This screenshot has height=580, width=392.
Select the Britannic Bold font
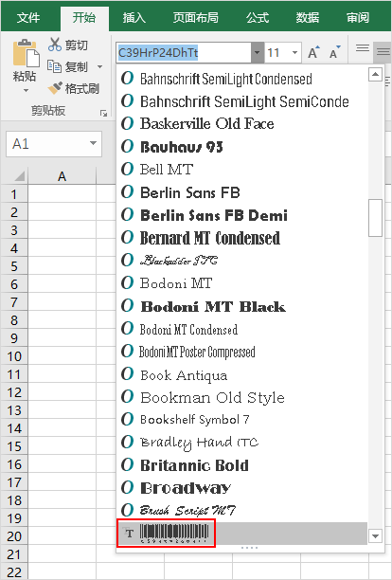click(242, 465)
